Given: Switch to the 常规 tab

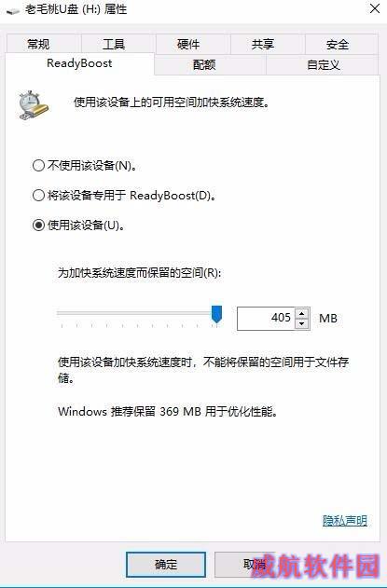Looking at the screenshot, I should tap(38, 44).
